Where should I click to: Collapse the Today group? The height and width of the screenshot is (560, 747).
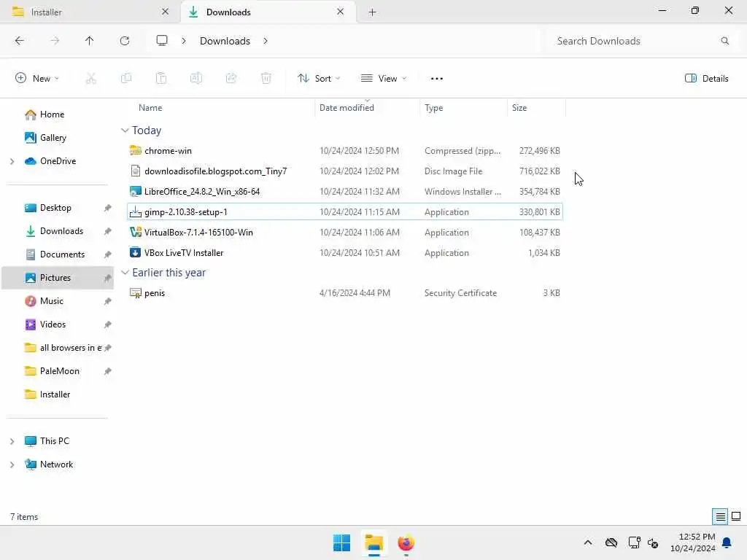[125, 131]
